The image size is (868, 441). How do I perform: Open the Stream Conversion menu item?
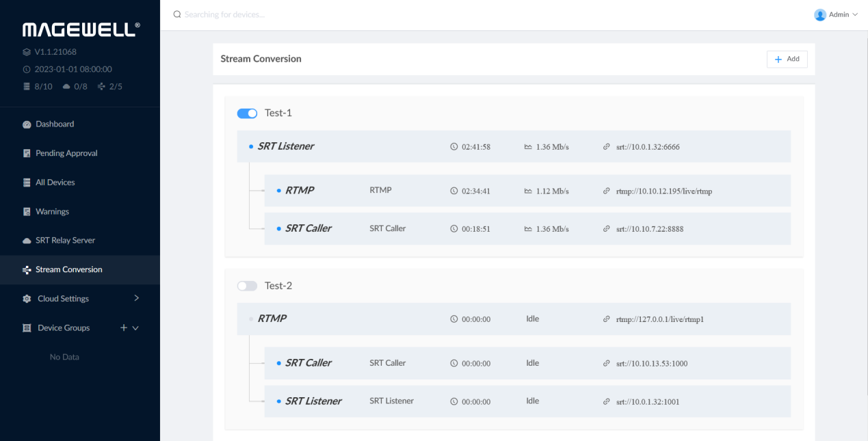(68, 270)
